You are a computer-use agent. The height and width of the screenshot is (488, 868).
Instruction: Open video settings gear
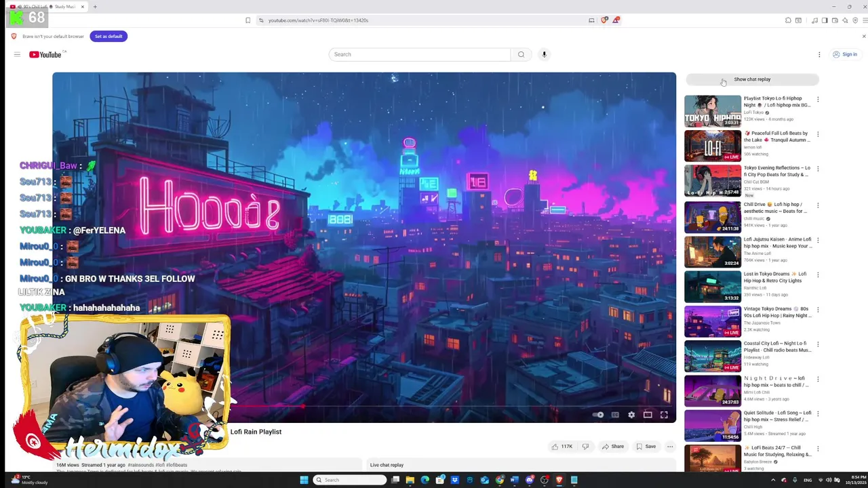[631, 415]
